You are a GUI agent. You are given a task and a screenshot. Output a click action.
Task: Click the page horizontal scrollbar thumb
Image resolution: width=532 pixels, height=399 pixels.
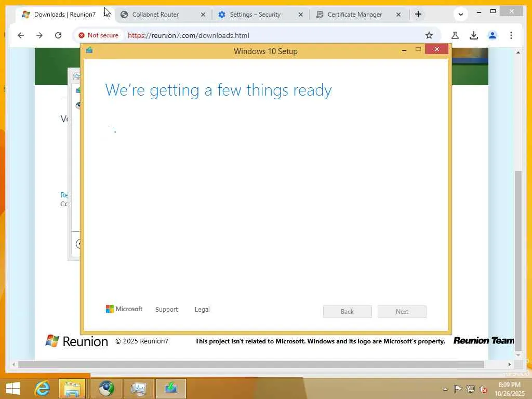point(251,364)
